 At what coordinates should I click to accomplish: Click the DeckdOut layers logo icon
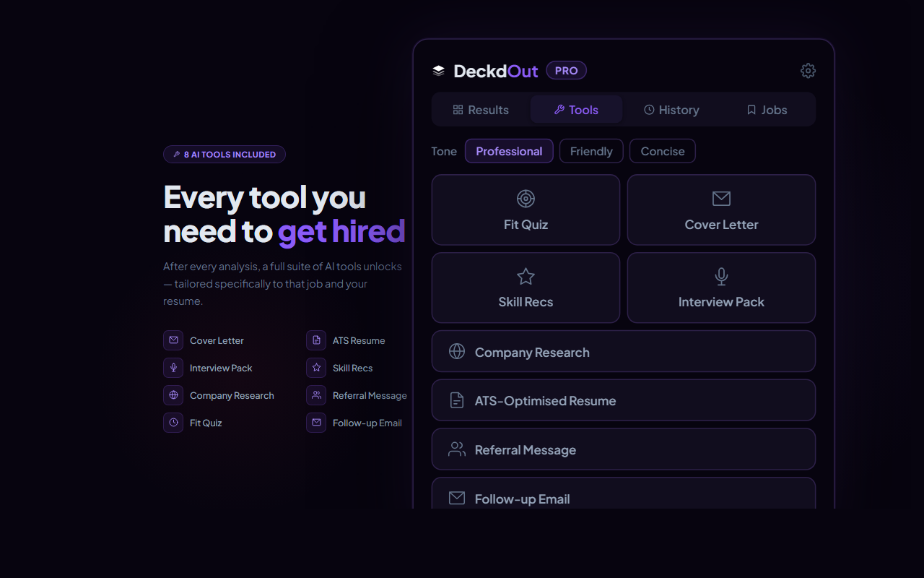(438, 71)
